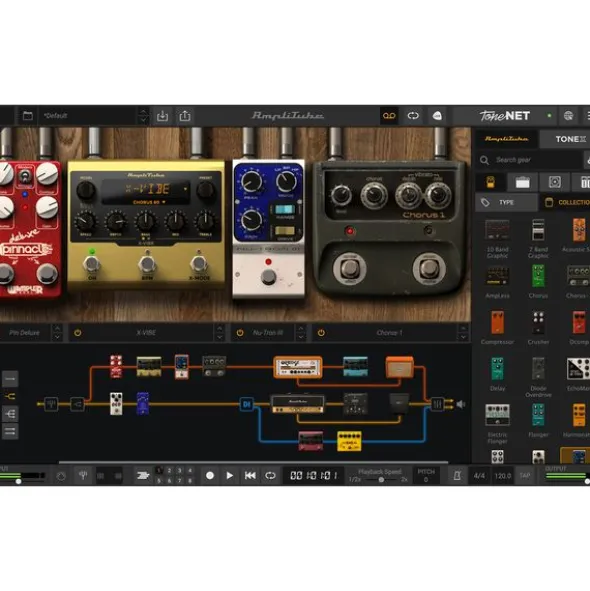Select the orange Compressor pedal
The image size is (590, 591).
point(497,328)
